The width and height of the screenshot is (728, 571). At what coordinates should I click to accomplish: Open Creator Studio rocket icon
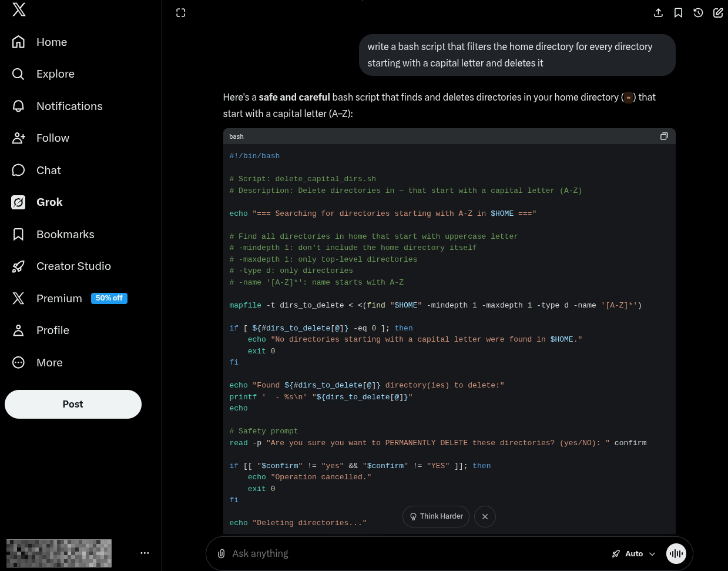[18, 266]
